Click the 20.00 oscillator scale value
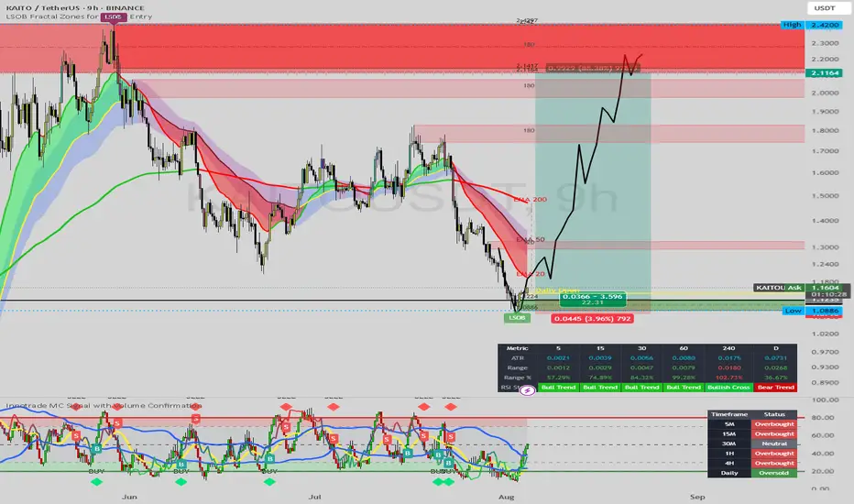Image resolution: width=854 pixels, height=504 pixels. tap(823, 471)
